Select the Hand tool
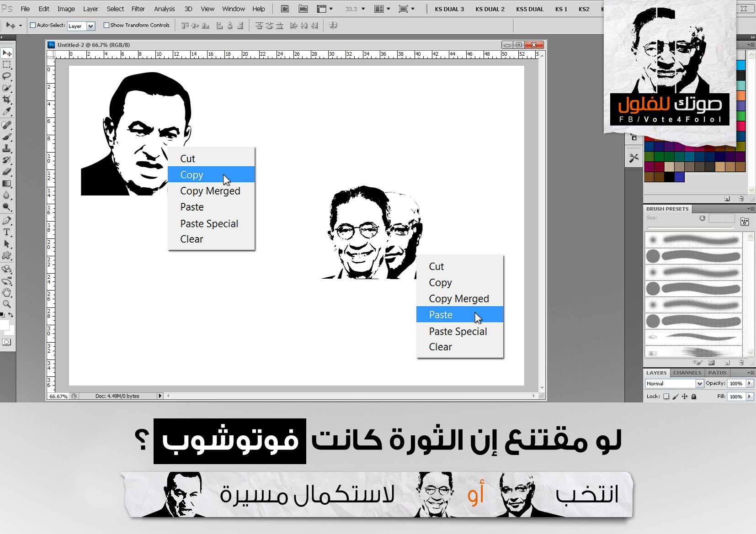Viewport: 756px width, 534px height. coord(7,292)
